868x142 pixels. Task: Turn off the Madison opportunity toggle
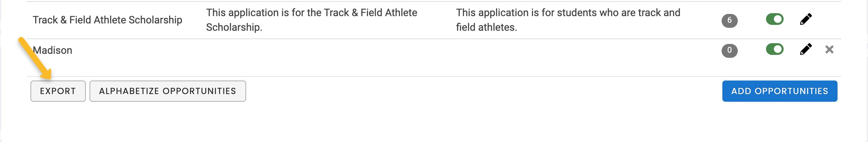pos(774,49)
